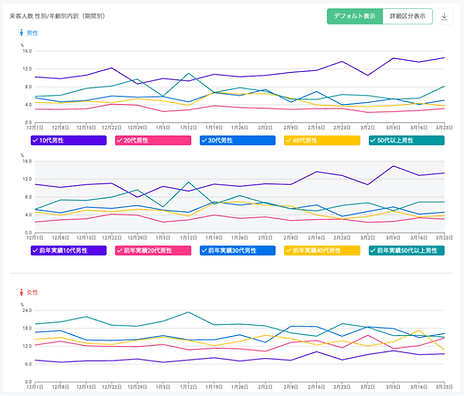Toggle the 10代男性 legend series
This screenshot has height=396, width=464.
point(69,140)
